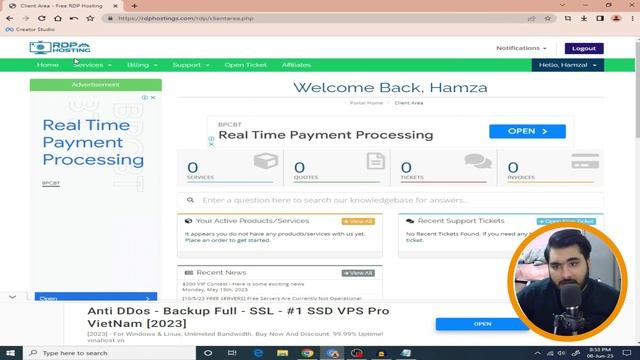Open File Explorer from taskbar

pos(282,353)
